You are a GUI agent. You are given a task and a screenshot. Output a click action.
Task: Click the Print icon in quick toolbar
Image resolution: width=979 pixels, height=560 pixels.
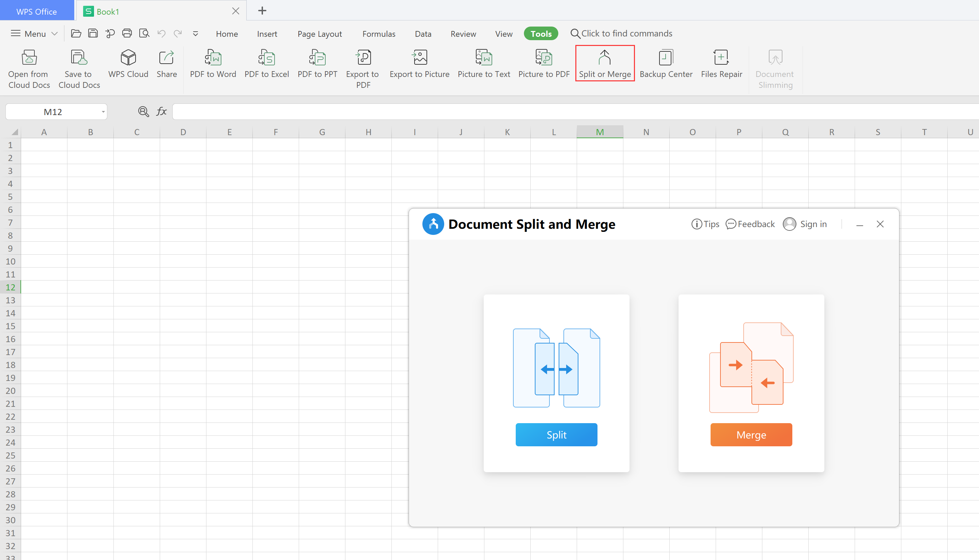click(127, 33)
